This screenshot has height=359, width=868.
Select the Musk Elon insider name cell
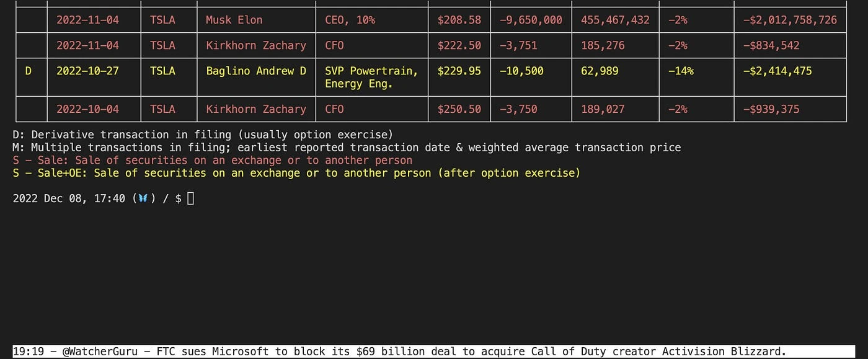(x=234, y=20)
